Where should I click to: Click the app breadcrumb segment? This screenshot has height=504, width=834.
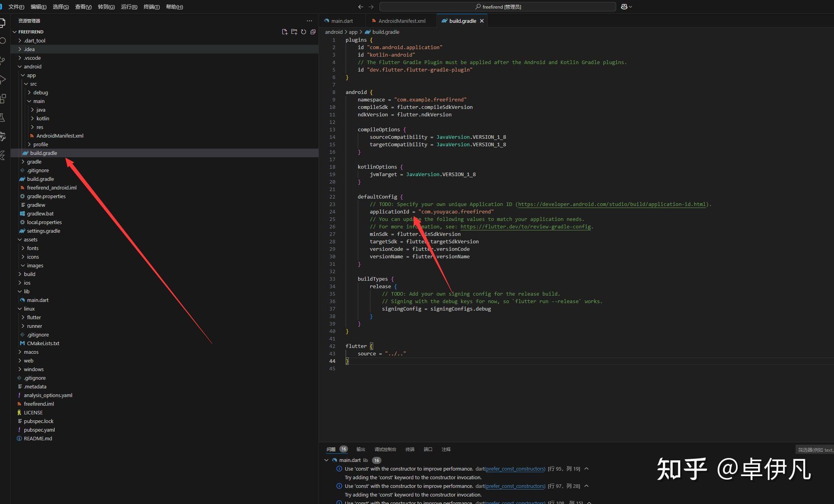coord(353,32)
